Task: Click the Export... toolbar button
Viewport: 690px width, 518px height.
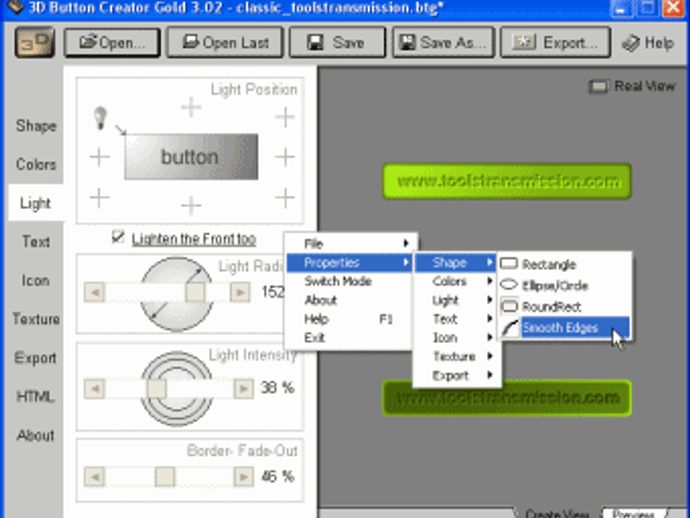Action: (555, 43)
